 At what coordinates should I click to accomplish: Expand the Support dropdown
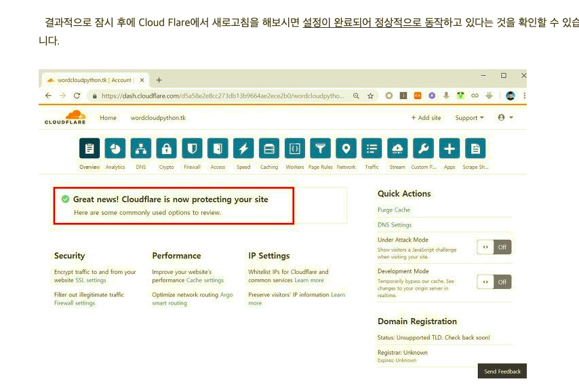click(x=469, y=117)
